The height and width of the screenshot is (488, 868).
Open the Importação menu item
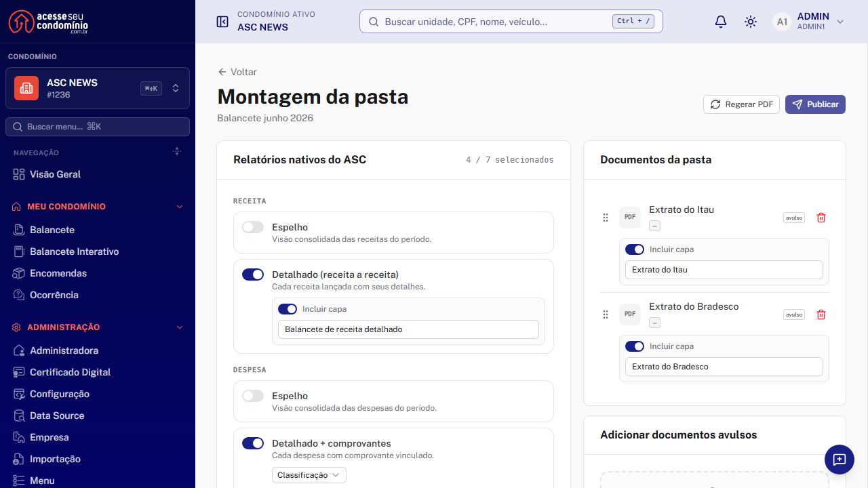tap(98, 459)
